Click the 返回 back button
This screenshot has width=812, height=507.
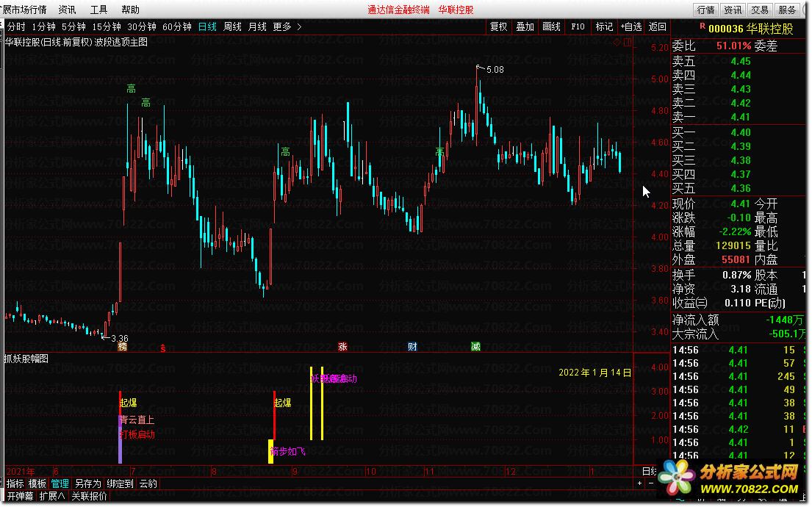[x=657, y=26]
